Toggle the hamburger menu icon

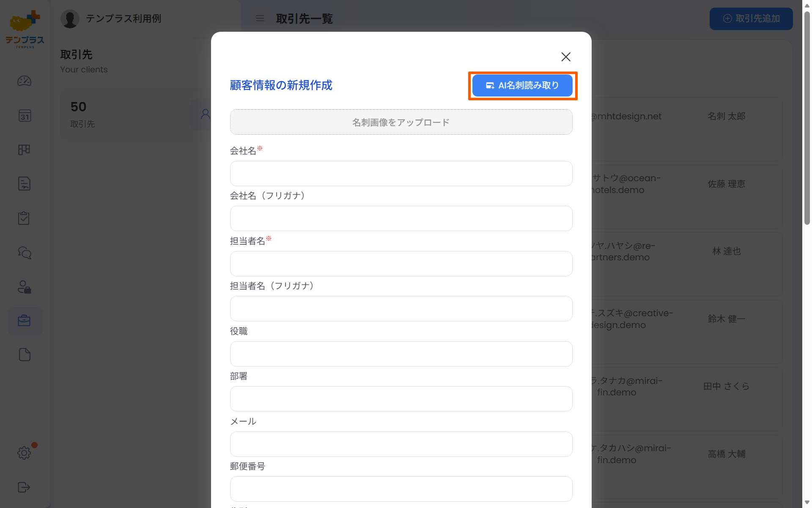pos(260,19)
